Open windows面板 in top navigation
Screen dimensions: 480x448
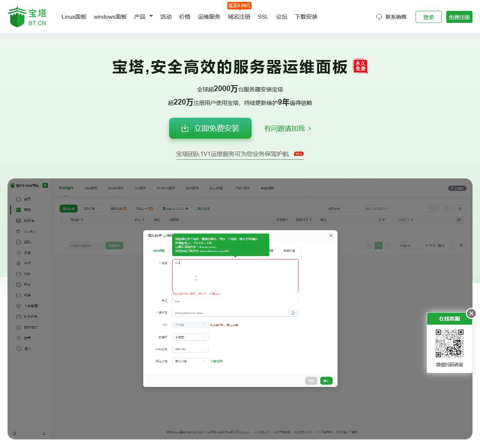pyautogui.click(x=110, y=16)
